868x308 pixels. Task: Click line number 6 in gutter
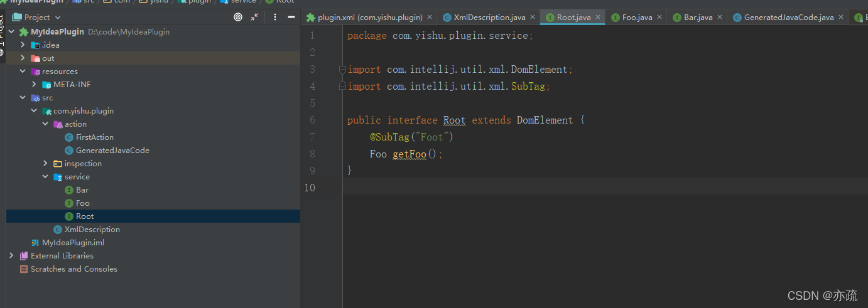pos(312,120)
